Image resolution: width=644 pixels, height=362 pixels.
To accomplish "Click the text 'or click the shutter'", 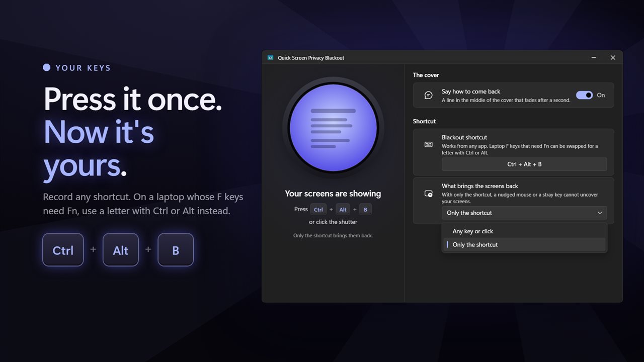I will 333,222.
